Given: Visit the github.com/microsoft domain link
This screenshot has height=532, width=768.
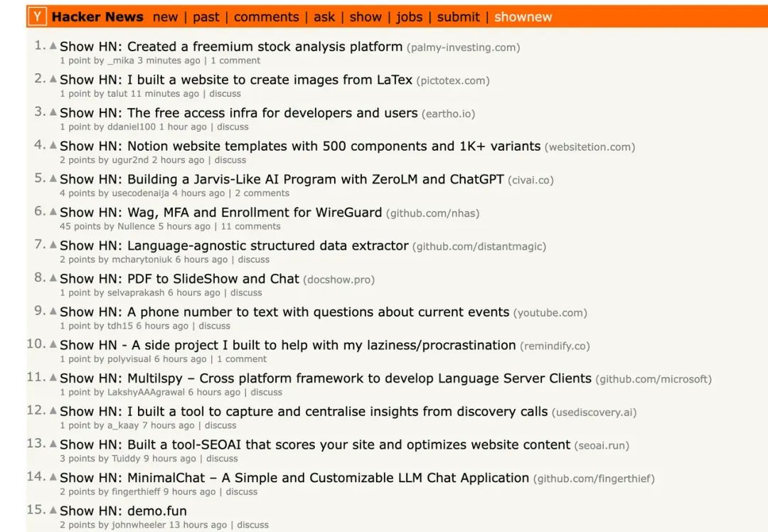Looking at the screenshot, I should [654, 379].
